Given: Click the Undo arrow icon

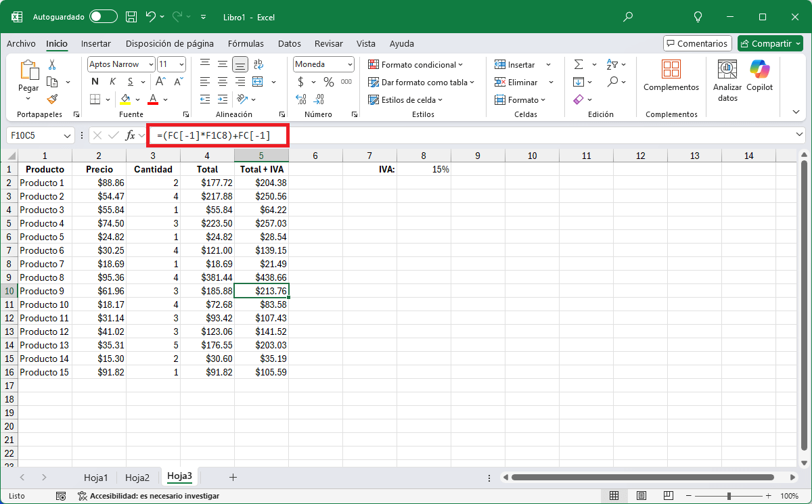Looking at the screenshot, I should click(151, 16).
